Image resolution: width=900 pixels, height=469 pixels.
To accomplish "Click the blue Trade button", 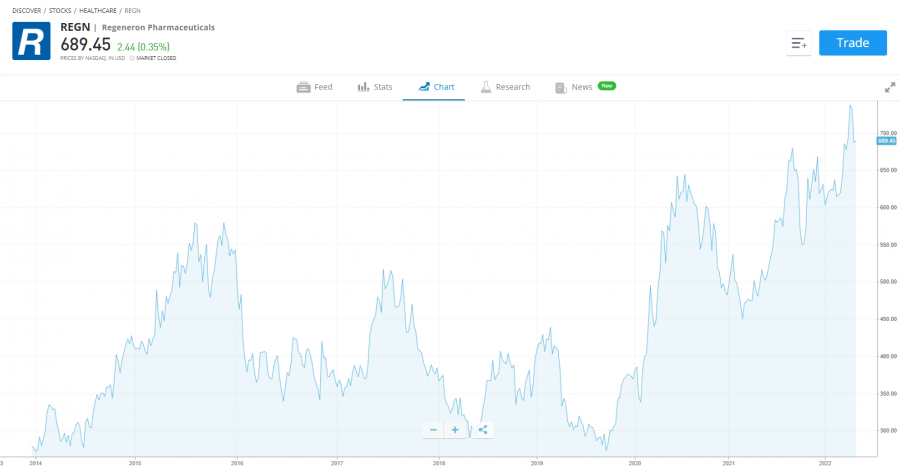I will (x=852, y=43).
